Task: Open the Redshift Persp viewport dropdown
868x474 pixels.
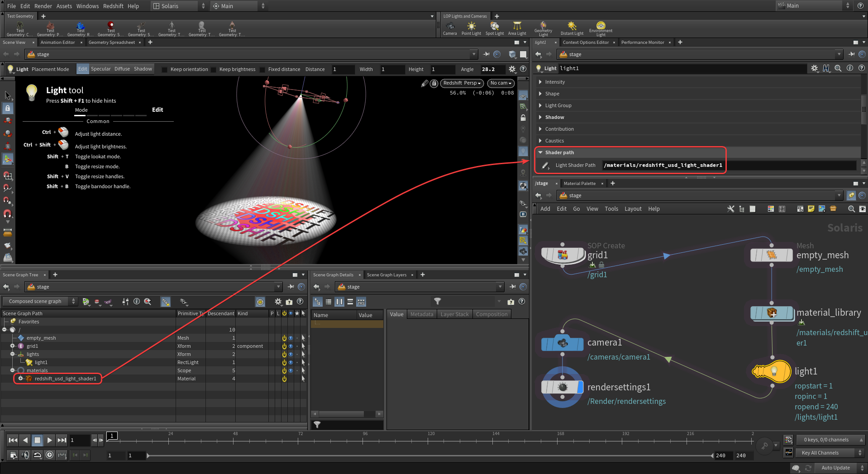Action: (x=462, y=83)
